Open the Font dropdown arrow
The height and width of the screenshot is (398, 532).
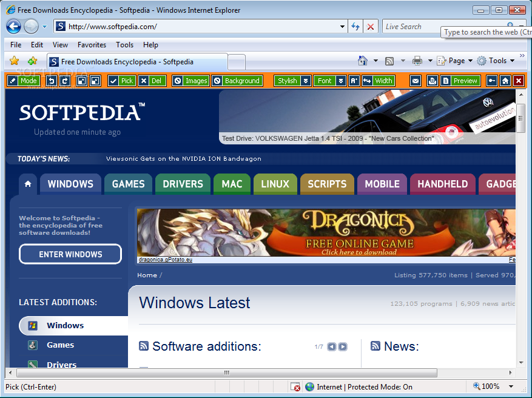coord(341,81)
